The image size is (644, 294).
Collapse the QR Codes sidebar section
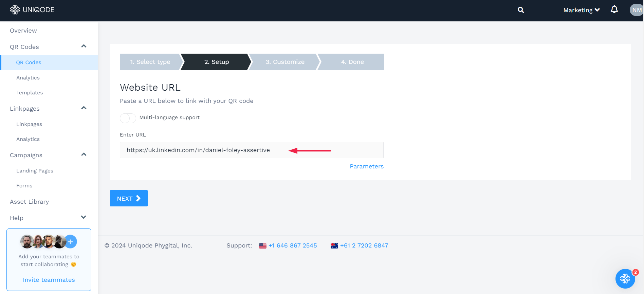[x=84, y=47]
